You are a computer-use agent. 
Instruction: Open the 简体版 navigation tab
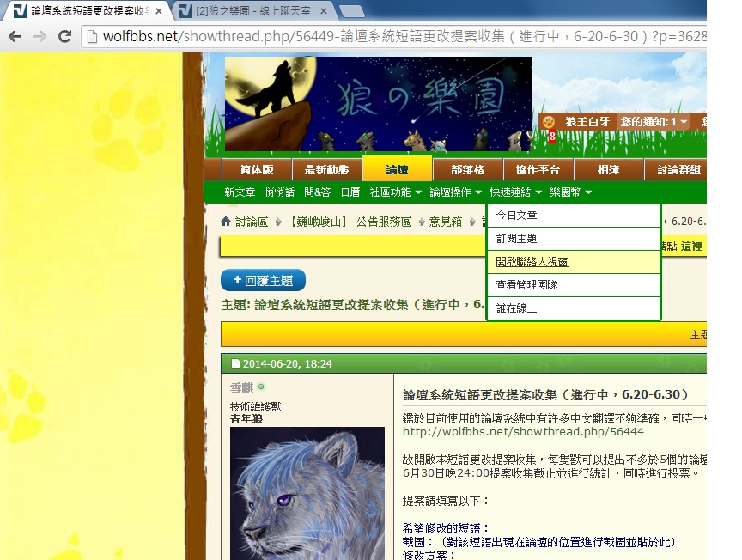pyautogui.click(x=257, y=169)
